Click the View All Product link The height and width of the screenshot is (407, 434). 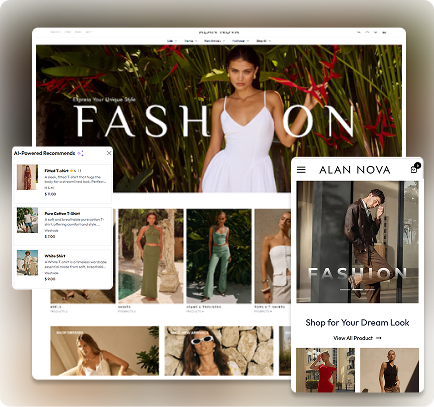[353, 338]
